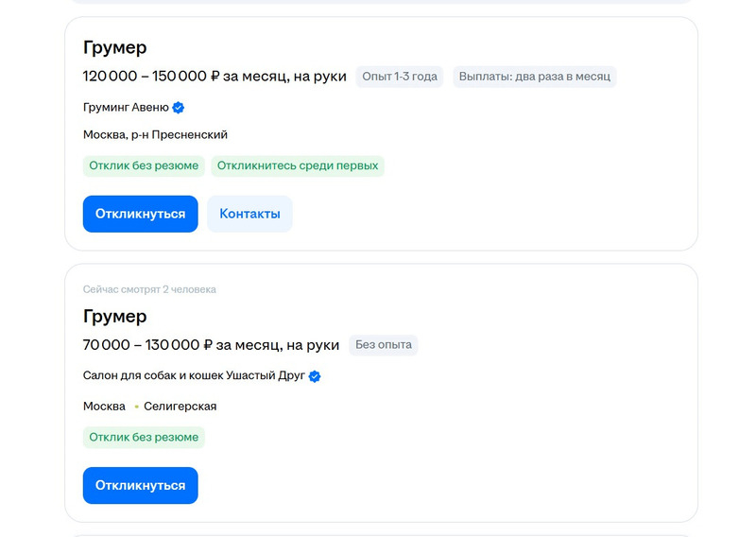Viewport: 756px width, 537px height.
Task: Click the metro line dot before Селигерская
Action: tap(136, 407)
